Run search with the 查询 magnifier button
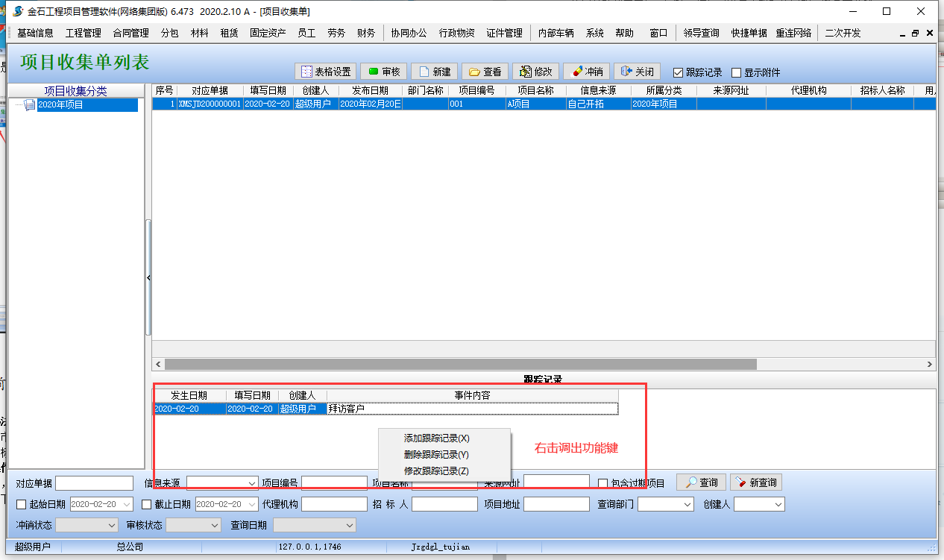Screen dimensions: 944x560 (701, 483)
